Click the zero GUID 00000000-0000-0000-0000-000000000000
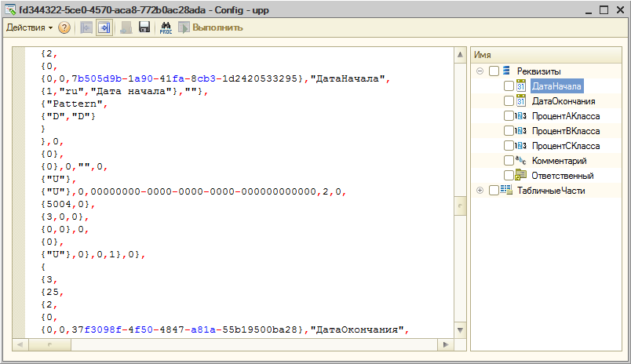 (203, 191)
